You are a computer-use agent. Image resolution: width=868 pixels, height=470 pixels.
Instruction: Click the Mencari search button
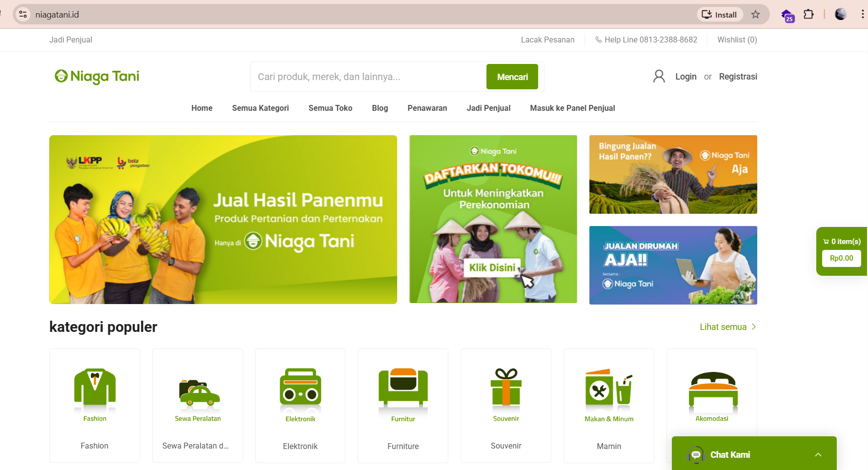[x=512, y=77]
